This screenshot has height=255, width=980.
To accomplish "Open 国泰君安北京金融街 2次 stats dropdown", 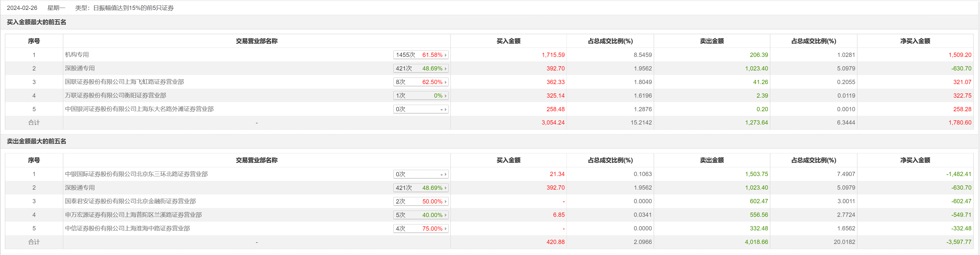I will coord(420,201).
